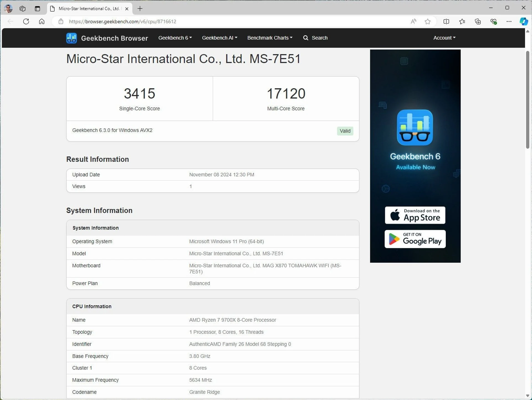The width and height of the screenshot is (532, 400).
Task: View site information lock icon
Action: coord(61,21)
